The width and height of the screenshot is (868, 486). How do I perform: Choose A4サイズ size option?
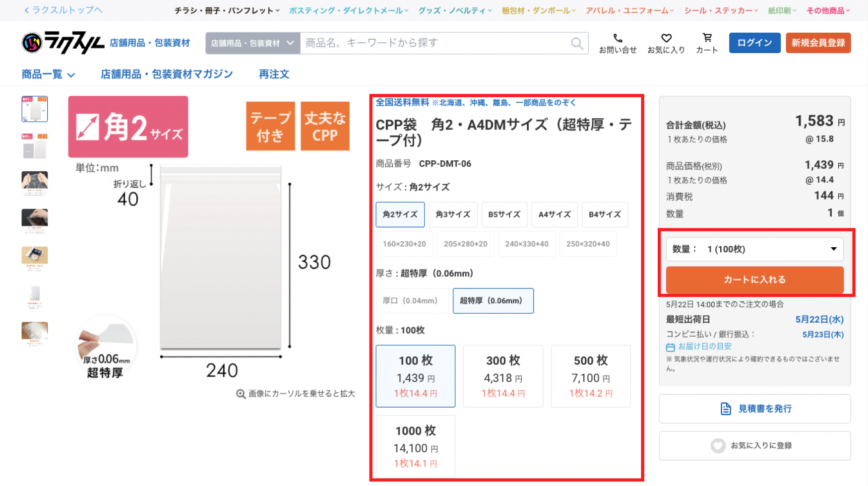coord(555,214)
